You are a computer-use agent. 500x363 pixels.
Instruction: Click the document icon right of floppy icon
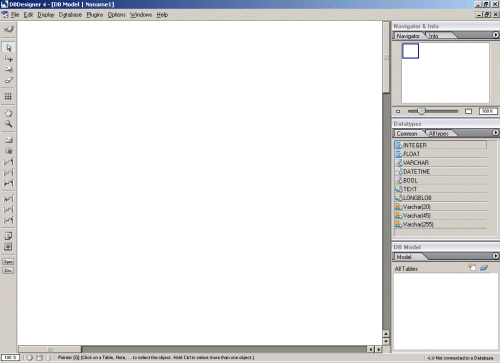[49, 357]
